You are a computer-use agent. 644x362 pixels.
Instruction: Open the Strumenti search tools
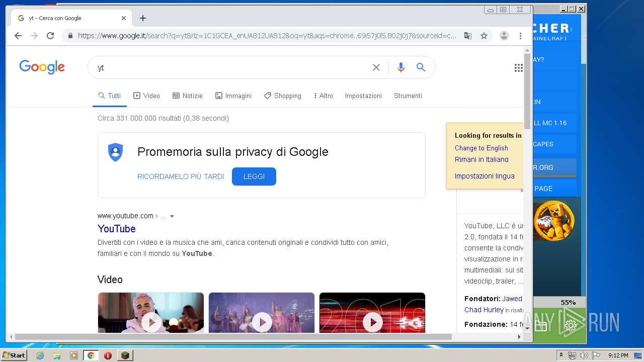(408, 96)
